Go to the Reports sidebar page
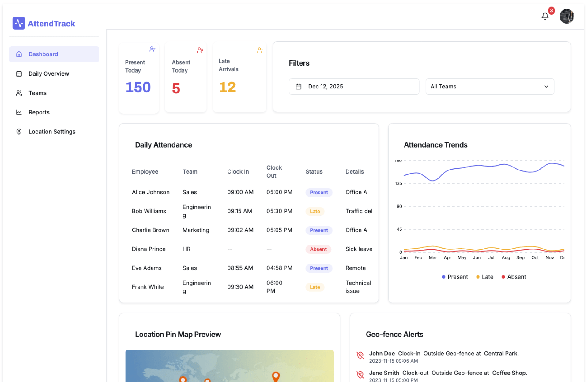The image size is (588, 382). (x=39, y=112)
